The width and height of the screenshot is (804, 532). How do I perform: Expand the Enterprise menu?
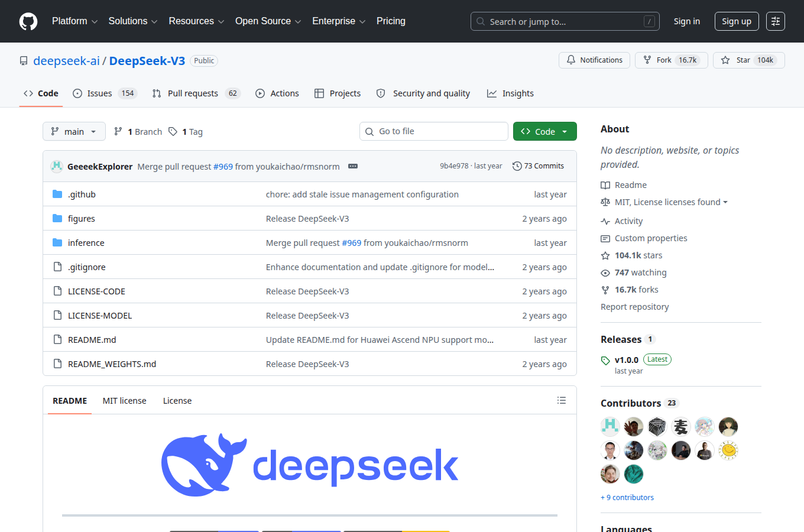339,21
